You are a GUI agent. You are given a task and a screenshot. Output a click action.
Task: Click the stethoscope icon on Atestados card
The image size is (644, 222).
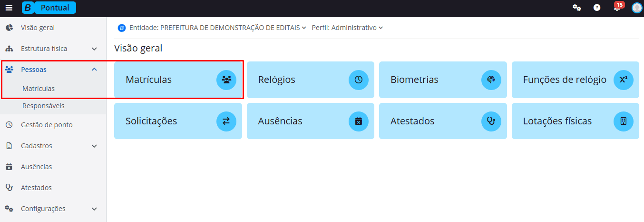click(491, 121)
